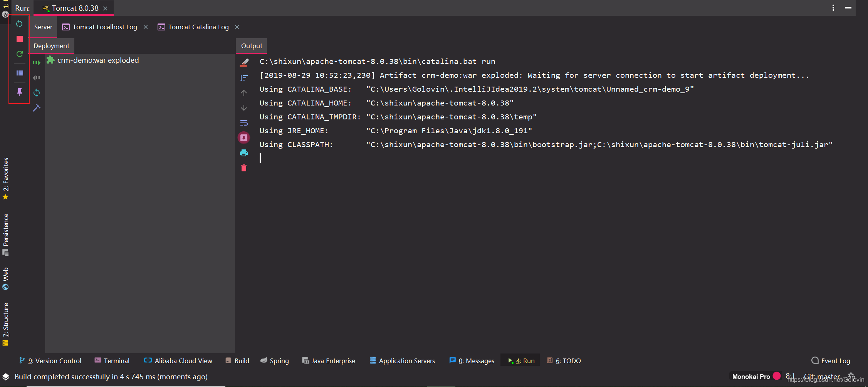Click the sort output lines icon
Image resolution: width=868 pixels, height=387 pixels.
[244, 78]
